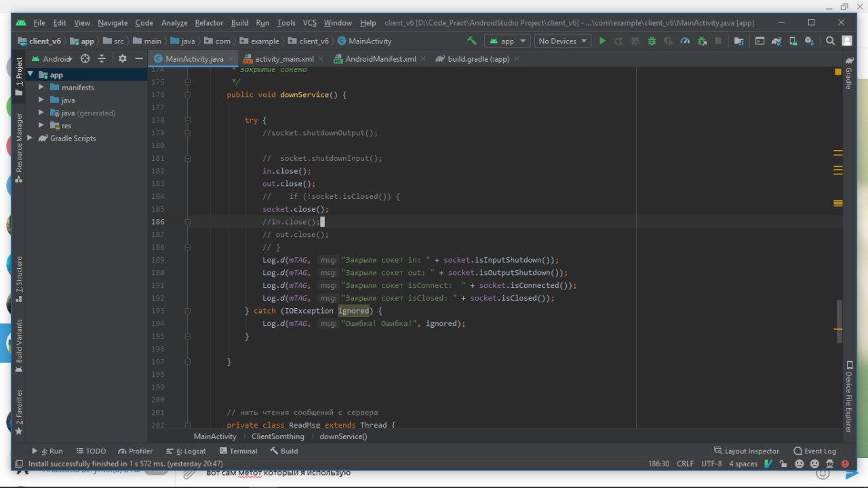Open the TODO tool window button

point(92,451)
